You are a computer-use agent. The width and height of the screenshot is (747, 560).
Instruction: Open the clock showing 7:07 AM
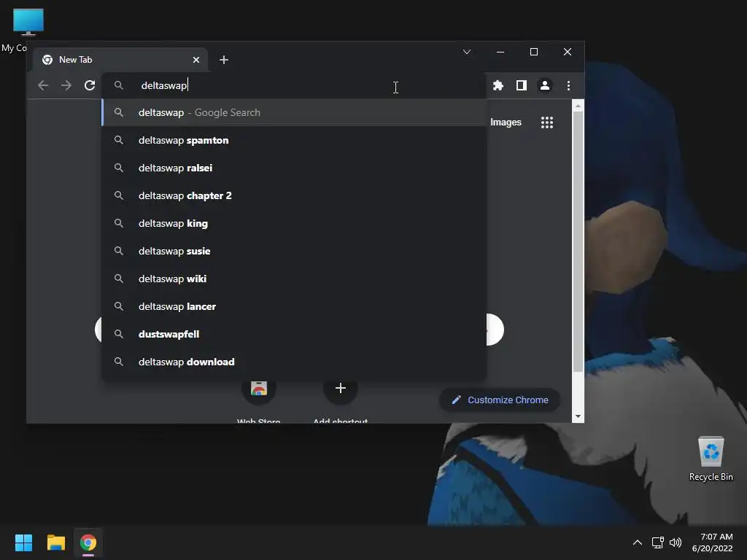click(713, 542)
